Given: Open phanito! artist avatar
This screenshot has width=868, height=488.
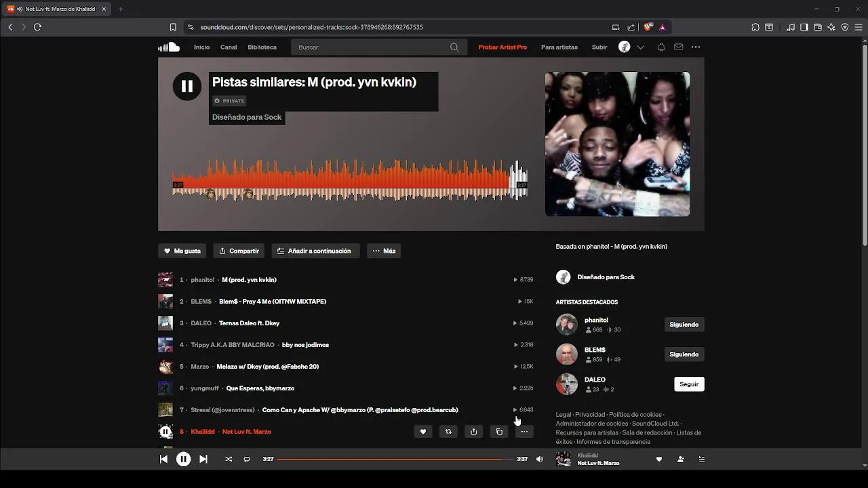Looking at the screenshot, I should (566, 325).
